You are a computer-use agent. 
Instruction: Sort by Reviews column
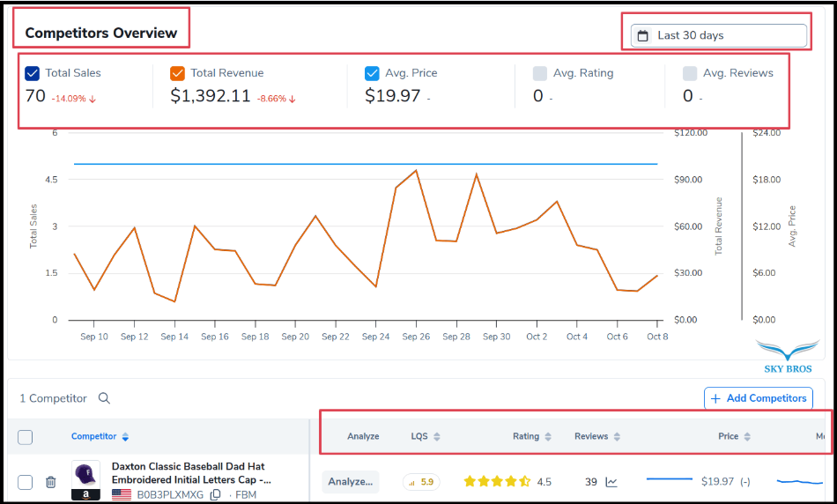(x=597, y=437)
